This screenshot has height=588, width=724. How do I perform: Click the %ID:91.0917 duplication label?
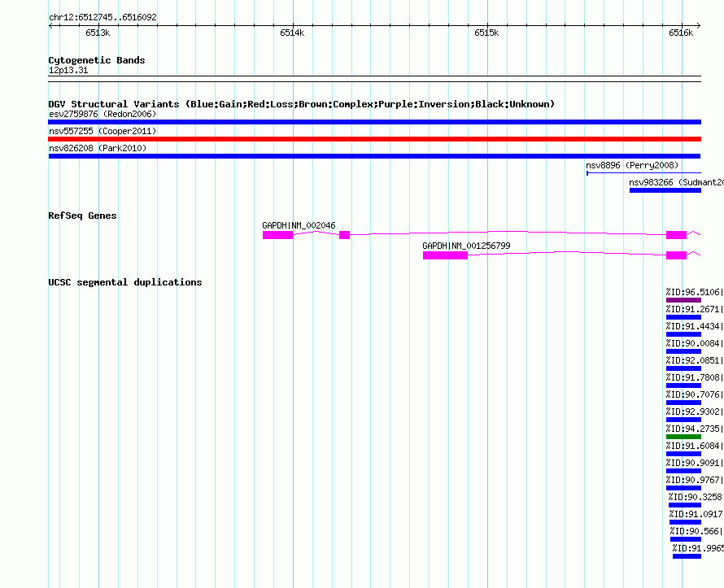point(696,514)
